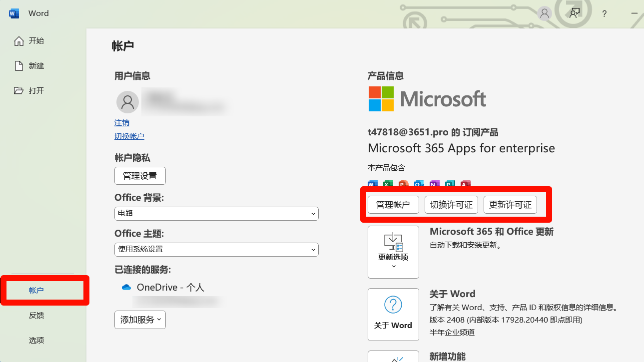644x362 pixels.
Task: Click the question mark help icon
Action: [604, 14]
